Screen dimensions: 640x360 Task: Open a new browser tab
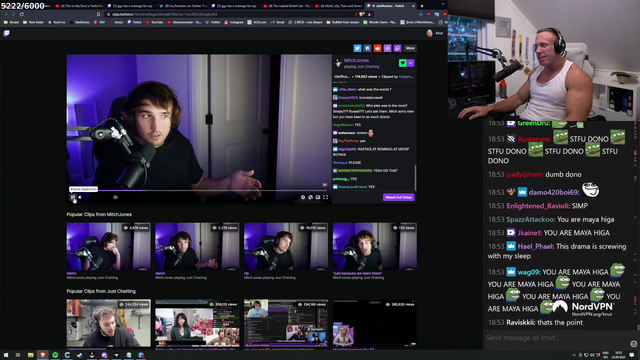point(422,6)
